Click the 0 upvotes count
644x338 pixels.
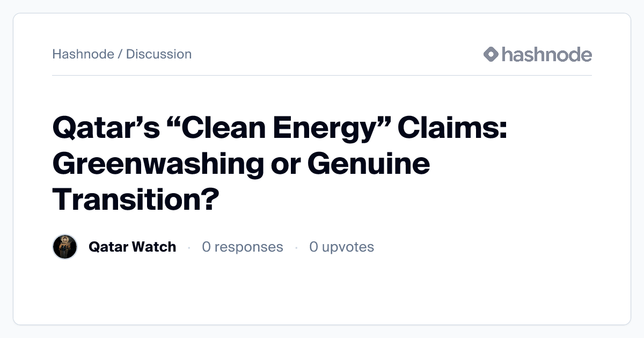pyautogui.click(x=341, y=247)
